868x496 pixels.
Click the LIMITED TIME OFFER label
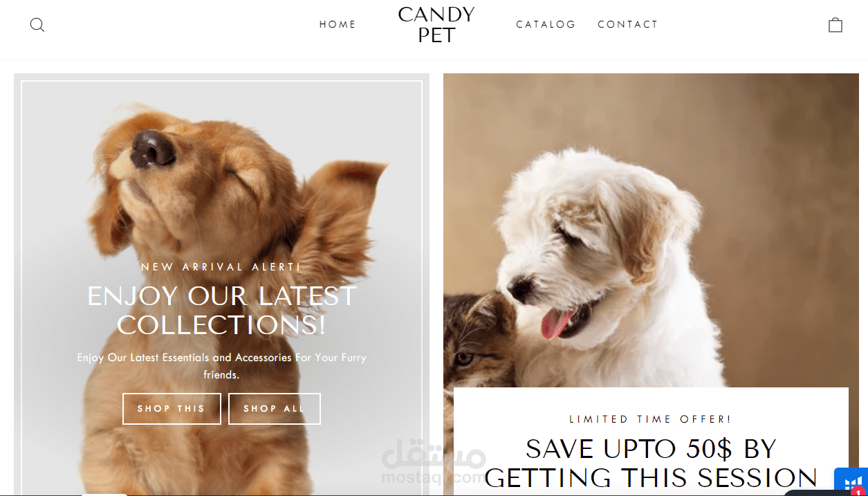650,419
